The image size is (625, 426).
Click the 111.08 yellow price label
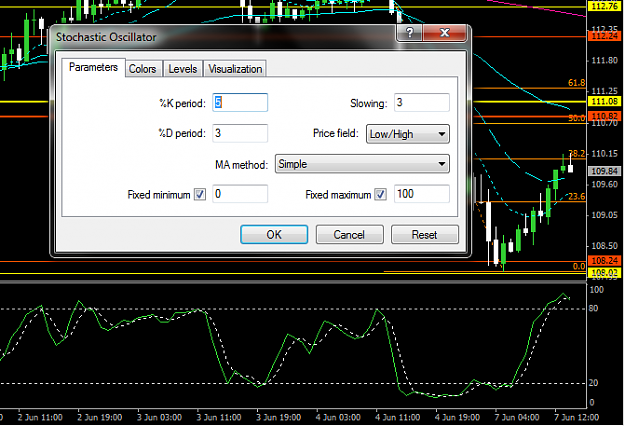604,101
